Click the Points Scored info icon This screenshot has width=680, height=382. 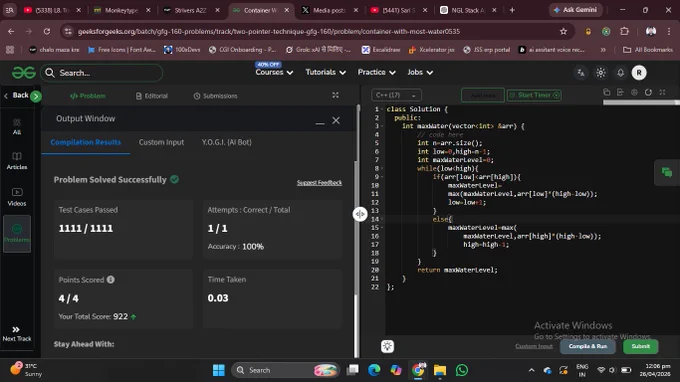click(111, 280)
